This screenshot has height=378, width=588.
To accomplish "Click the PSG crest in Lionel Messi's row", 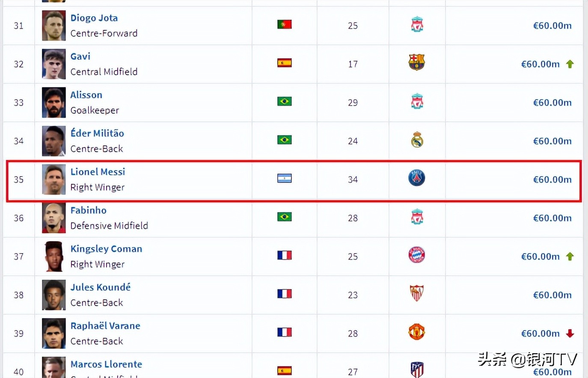I will [x=416, y=178].
